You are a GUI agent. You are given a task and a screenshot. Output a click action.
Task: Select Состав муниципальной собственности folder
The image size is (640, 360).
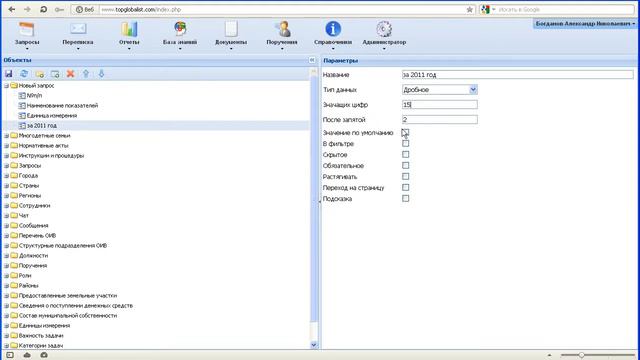point(68,316)
